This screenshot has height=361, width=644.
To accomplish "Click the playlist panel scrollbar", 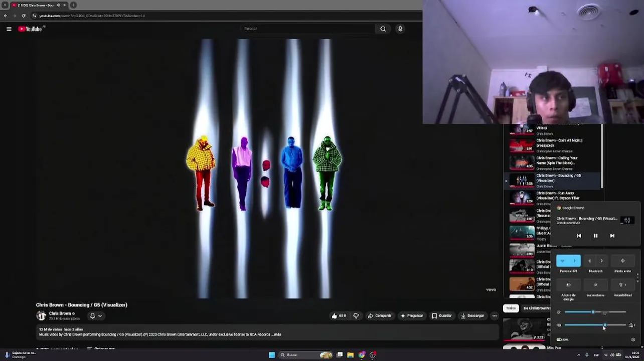I will (602, 156).
